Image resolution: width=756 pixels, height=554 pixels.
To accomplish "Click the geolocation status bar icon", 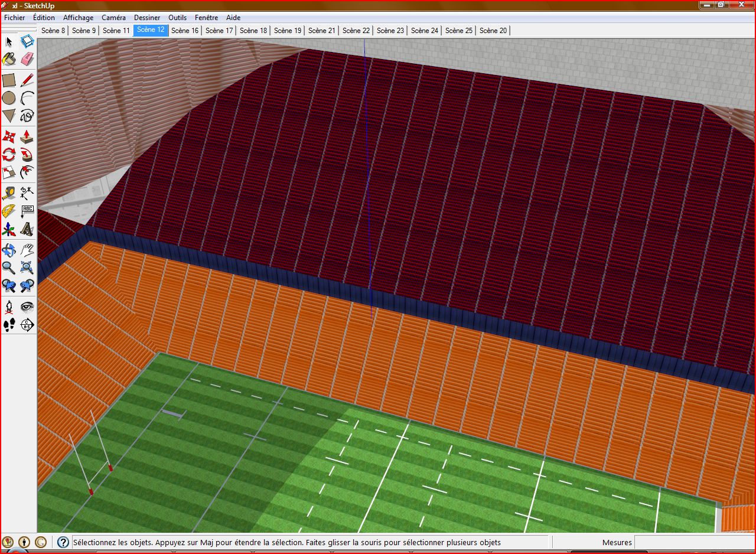I will pos(8,542).
